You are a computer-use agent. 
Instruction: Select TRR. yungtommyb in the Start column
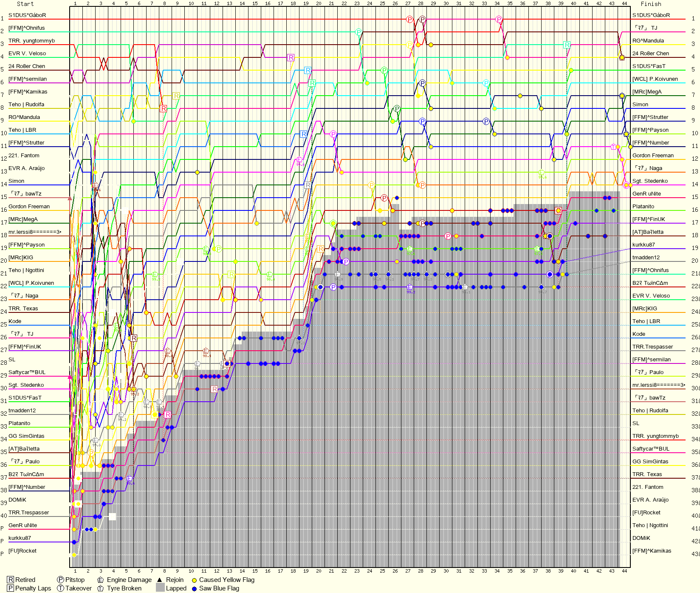pyautogui.click(x=31, y=41)
